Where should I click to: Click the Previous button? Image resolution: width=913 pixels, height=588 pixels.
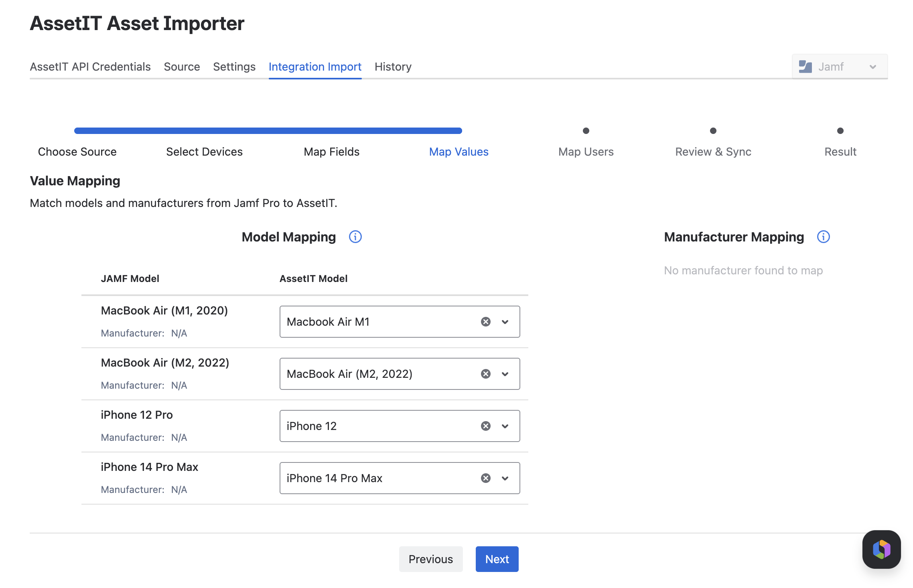click(x=430, y=559)
